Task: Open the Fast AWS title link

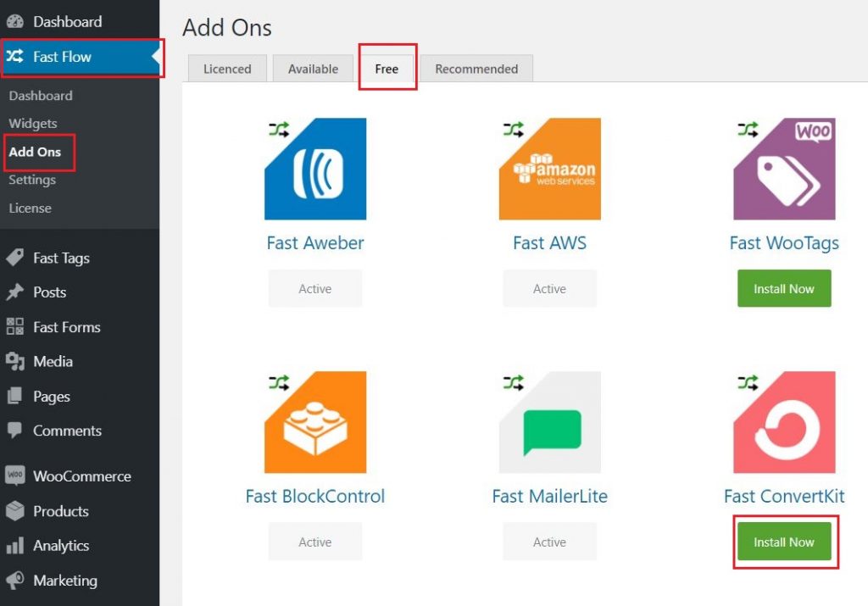Action: pos(549,243)
